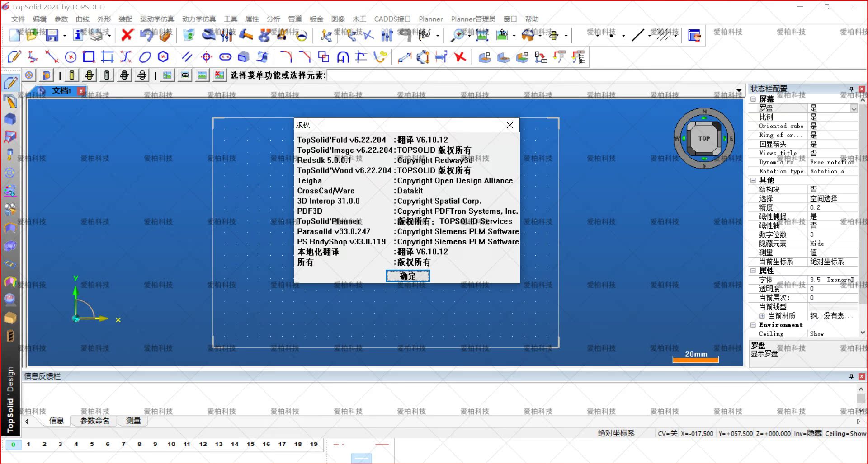868x464 pixels.
Task: Open the Planner menu
Action: tap(431, 19)
